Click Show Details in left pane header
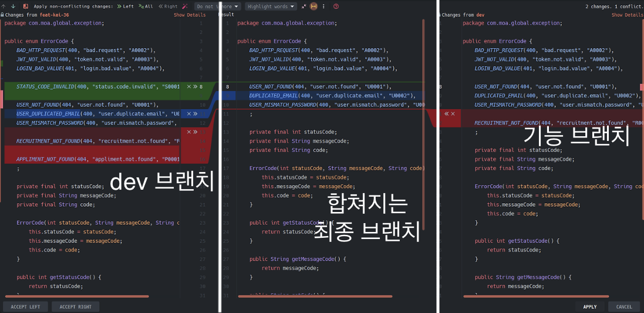The height and width of the screenshot is (313, 644). click(190, 15)
